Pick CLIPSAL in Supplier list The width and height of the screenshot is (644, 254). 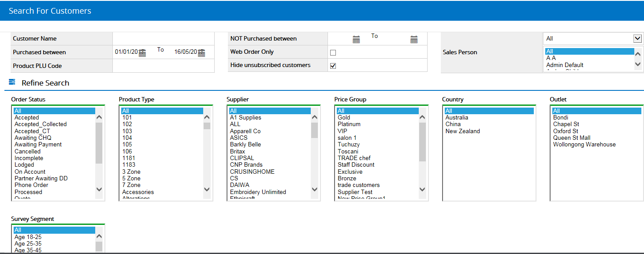(x=269, y=158)
